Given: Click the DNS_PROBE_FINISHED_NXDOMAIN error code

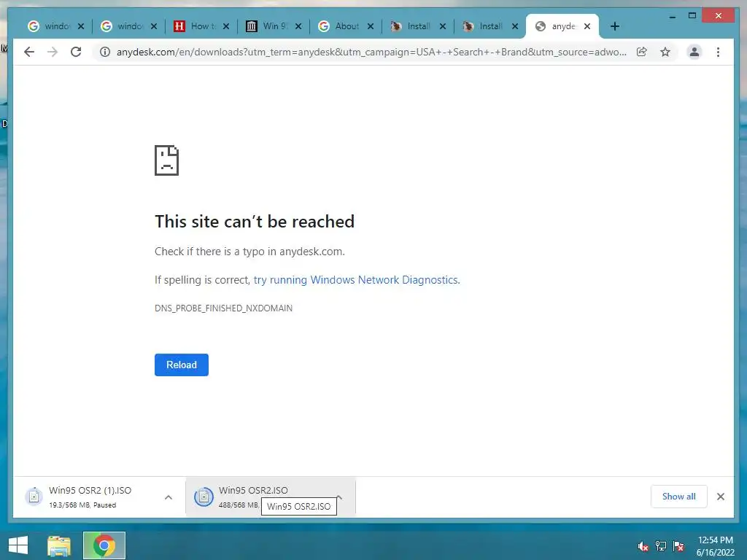Looking at the screenshot, I should click(223, 308).
